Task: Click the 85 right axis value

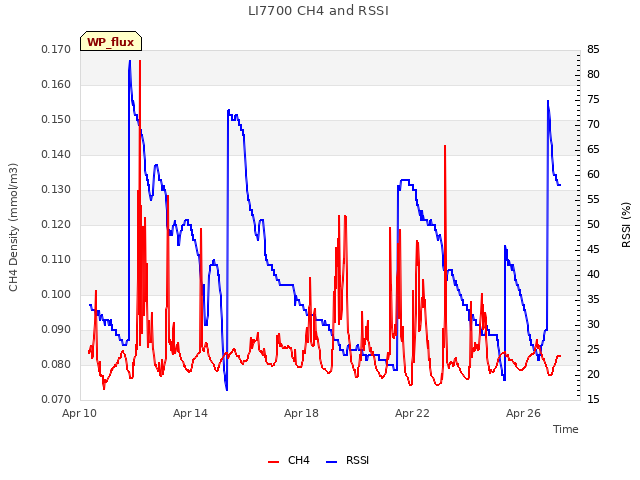Action: 593,49
